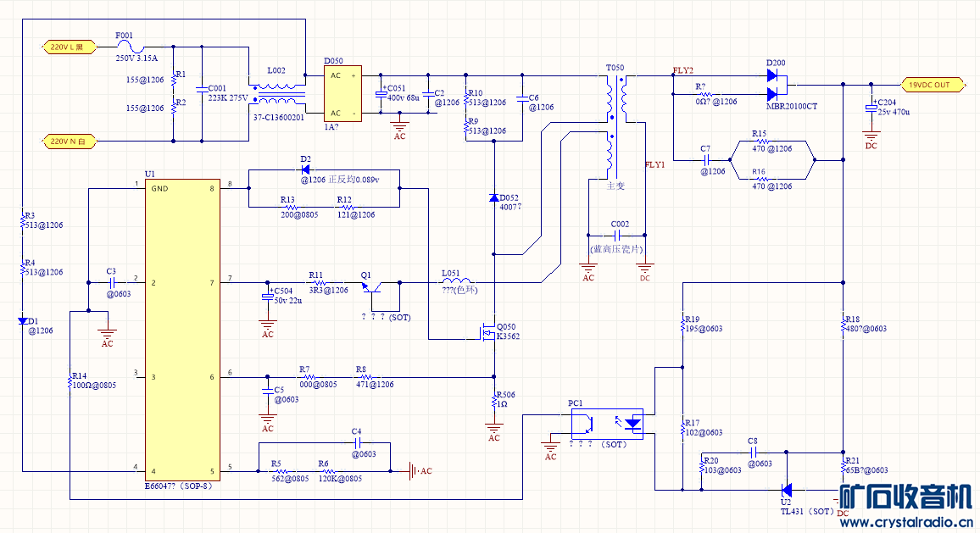980x533 pixels.
Task: Click the R8 resistor symbol
Action: (x=367, y=377)
